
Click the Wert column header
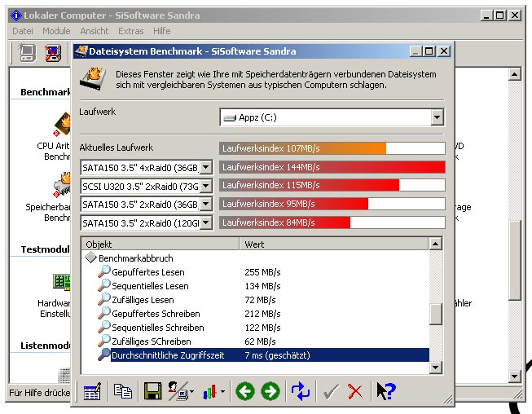tap(334, 244)
